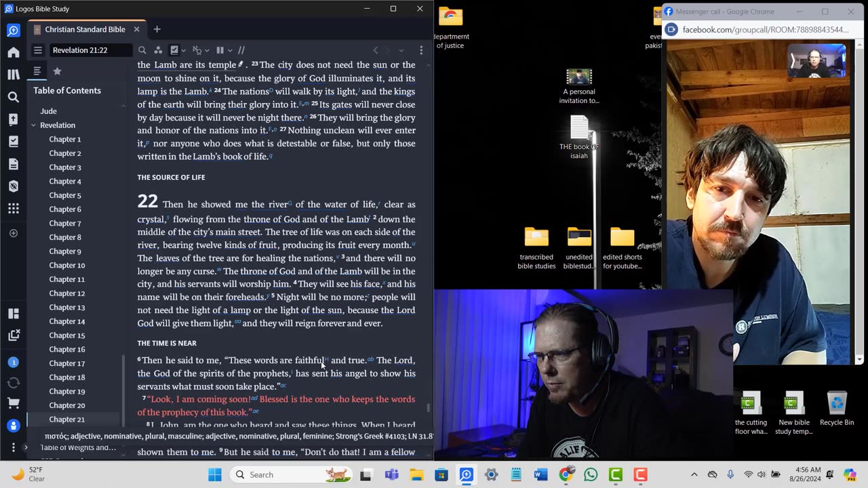
Task: Open Search from the Logos left sidebar
Action: (x=14, y=97)
